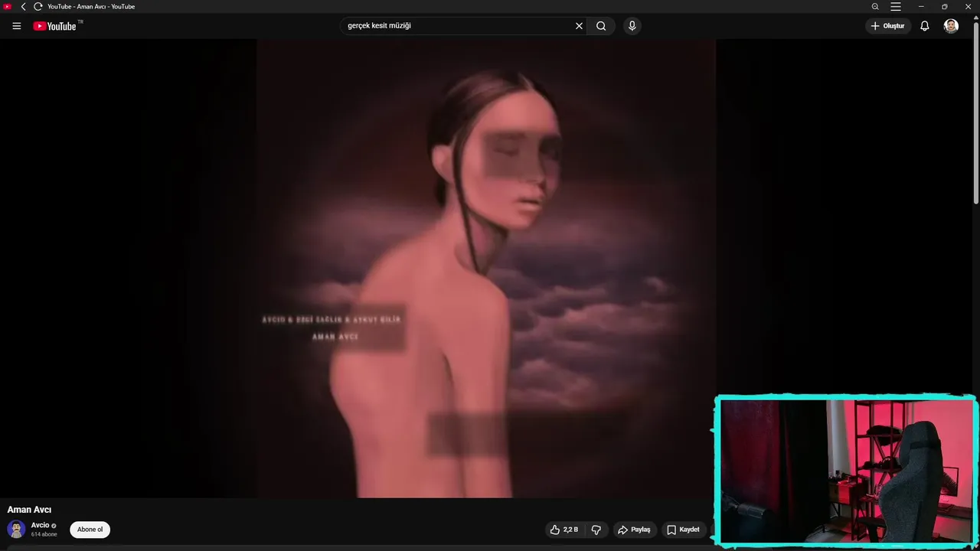The width and height of the screenshot is (980, 551).
Task: Subscribe with the Abone ol button
Action: (x=90, y=530)
